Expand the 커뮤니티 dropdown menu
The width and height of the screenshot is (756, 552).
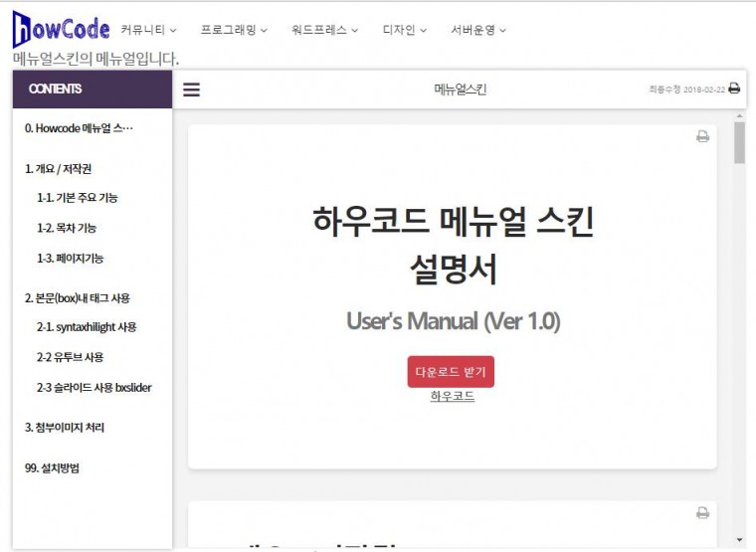pos(148,30)
